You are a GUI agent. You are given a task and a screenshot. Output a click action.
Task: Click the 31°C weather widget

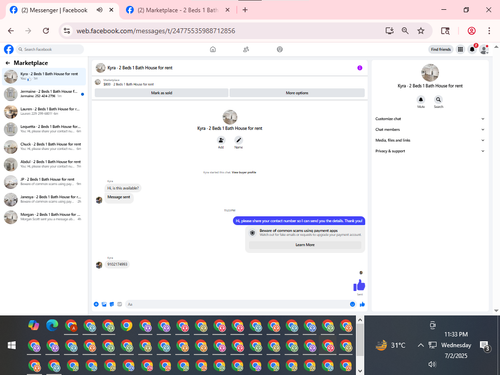[x=390, y=345]
